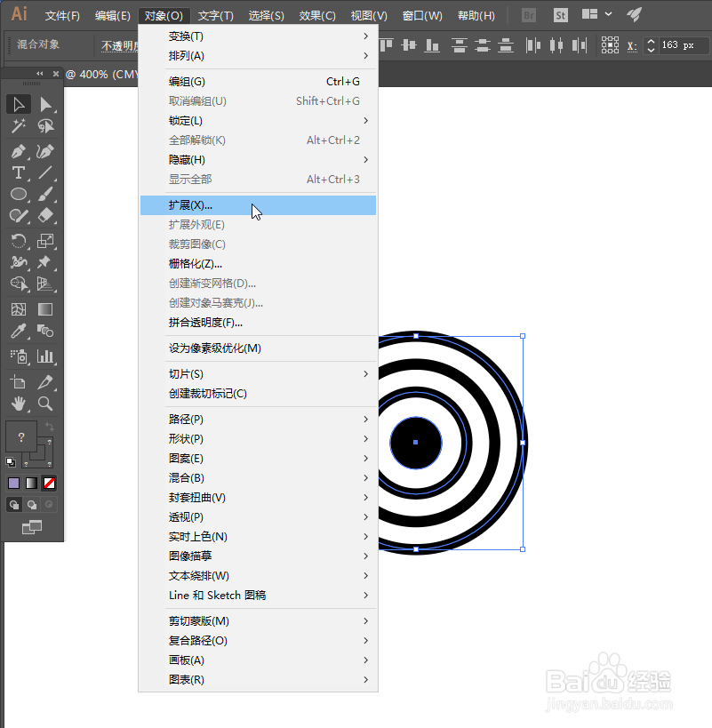Select the Eraser tool

coord(45,216)
